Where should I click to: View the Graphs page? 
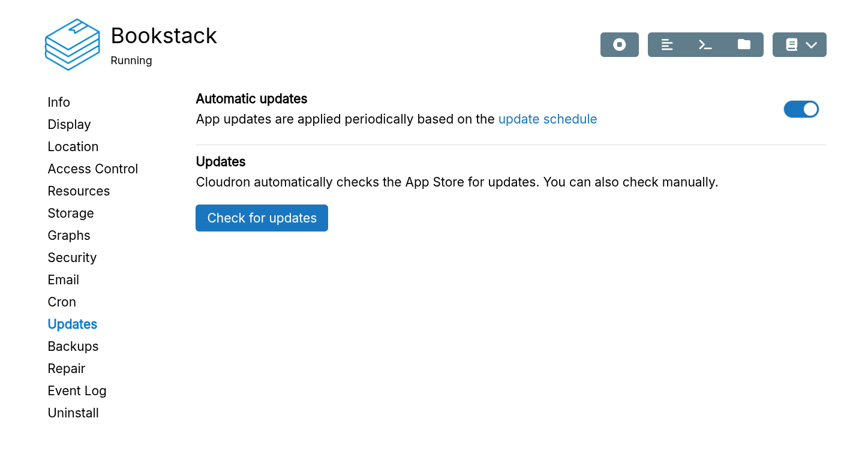pos(69,235)
